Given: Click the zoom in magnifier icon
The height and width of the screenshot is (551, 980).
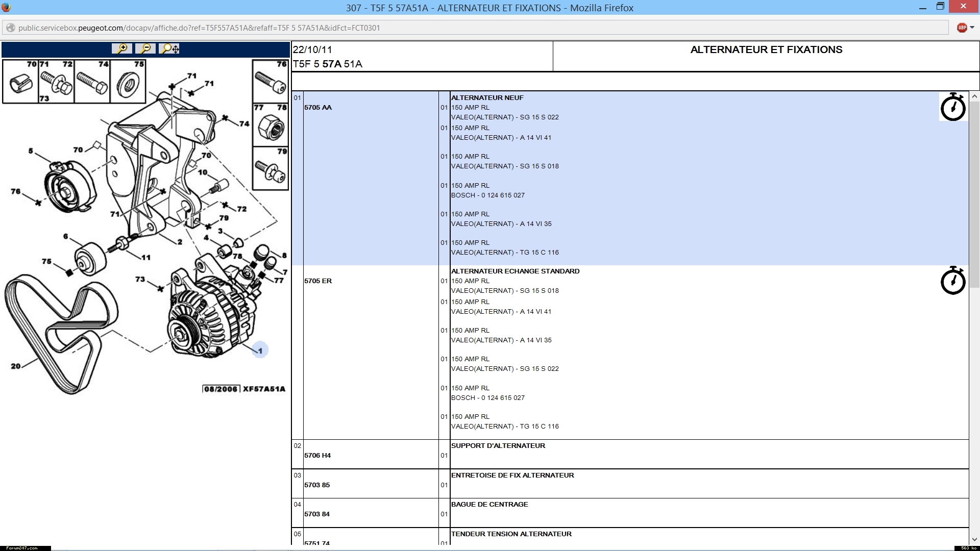Looking at the screenshot, I should click(x=122, y=48).
